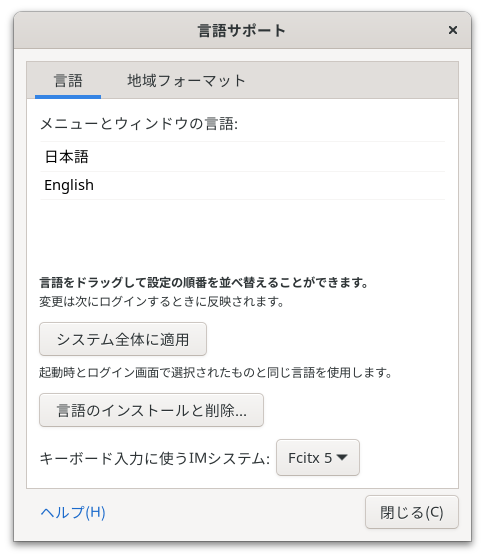Click the 変更は次にログイン note text
The height and width of the screenshot is (558, 485).
[x=161, y=302]
